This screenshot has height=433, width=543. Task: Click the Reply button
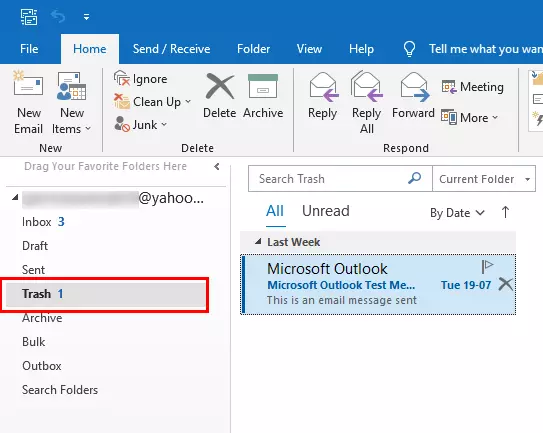click(x=322, y=96)
